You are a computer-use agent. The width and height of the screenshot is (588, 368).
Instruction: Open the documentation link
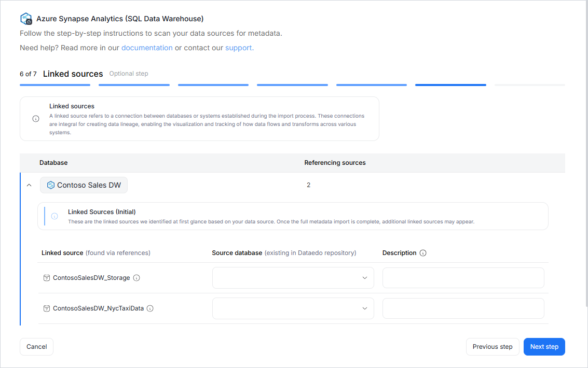click(x=147, y=48)
